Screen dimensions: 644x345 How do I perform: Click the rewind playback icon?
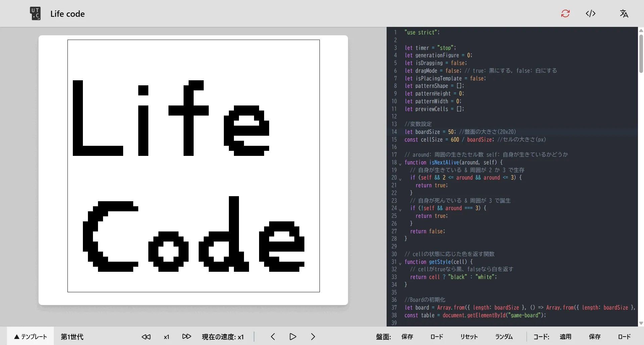point(146,337)
